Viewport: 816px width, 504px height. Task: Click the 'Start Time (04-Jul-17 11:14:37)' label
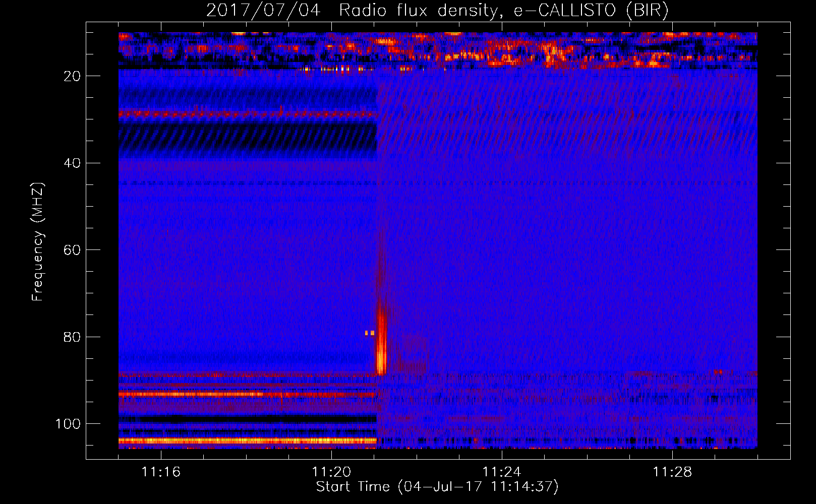pos(437,487)
